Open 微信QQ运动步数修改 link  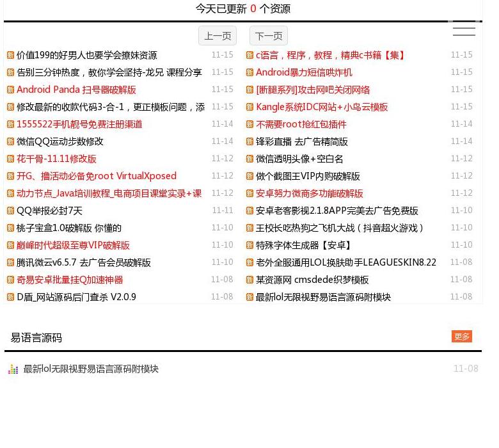pyautogui.click(x=60, y=141)
